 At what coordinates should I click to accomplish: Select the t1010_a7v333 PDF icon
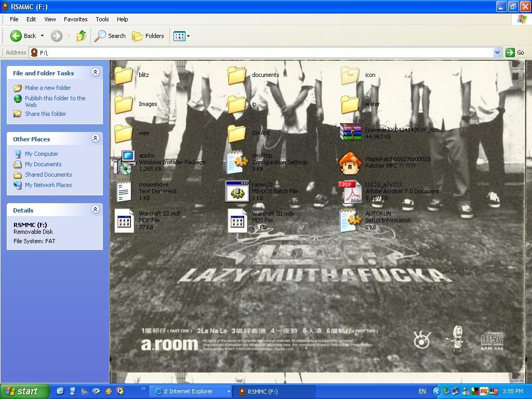click(x=351, y=191)
